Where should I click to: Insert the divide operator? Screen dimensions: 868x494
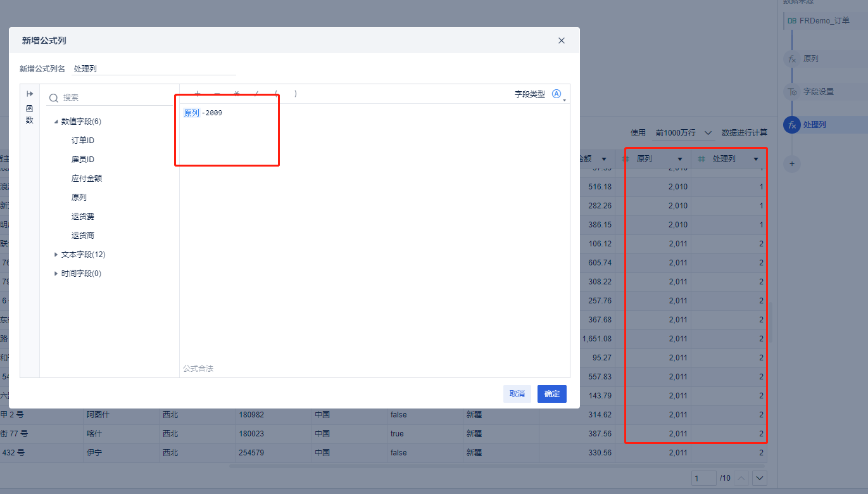pos(256,94)
